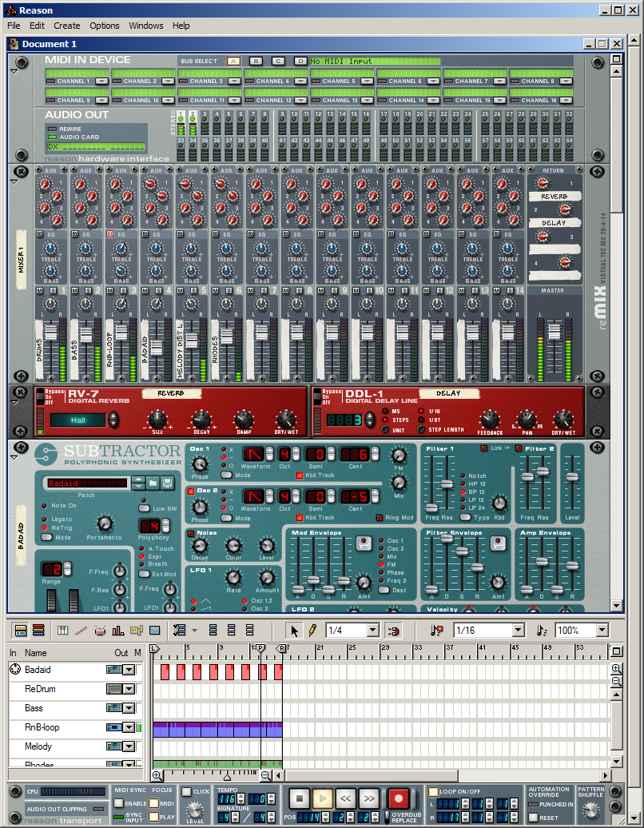Solo mixer channel 2 (Bass)
The width and height of the screenshot is (644, 828).
[x=88, y=290]
